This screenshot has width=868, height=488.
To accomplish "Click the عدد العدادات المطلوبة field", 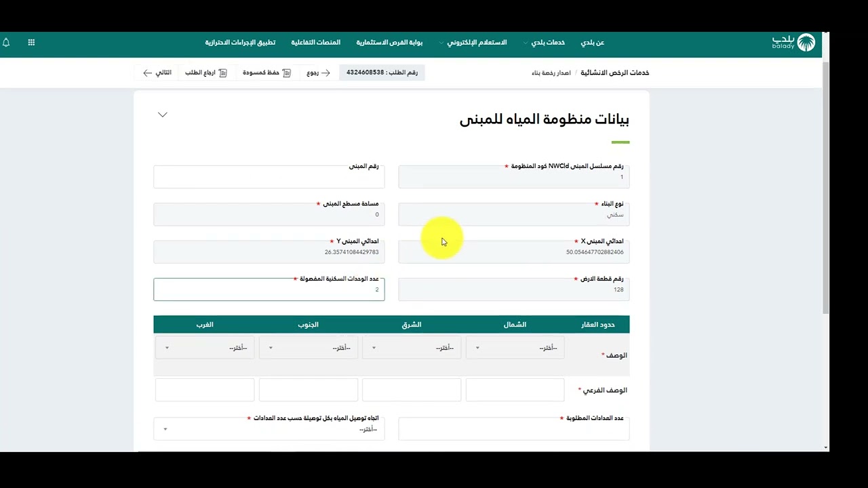I will point(514,430).
